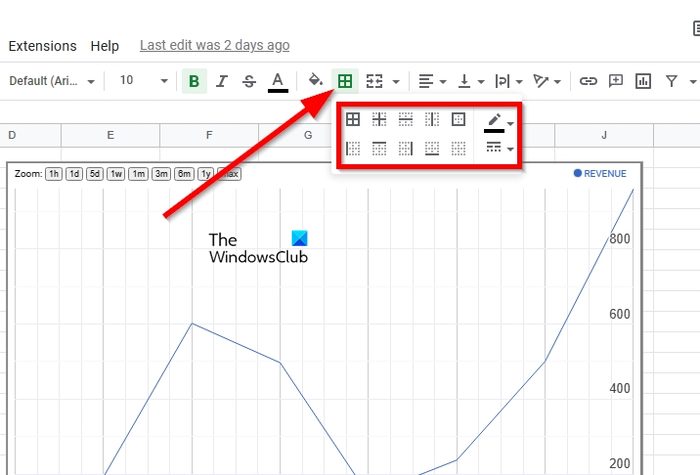The height and width of the screenshot is (475, 700).
Task: Click the 600 axis label
Action: (620, 314)
